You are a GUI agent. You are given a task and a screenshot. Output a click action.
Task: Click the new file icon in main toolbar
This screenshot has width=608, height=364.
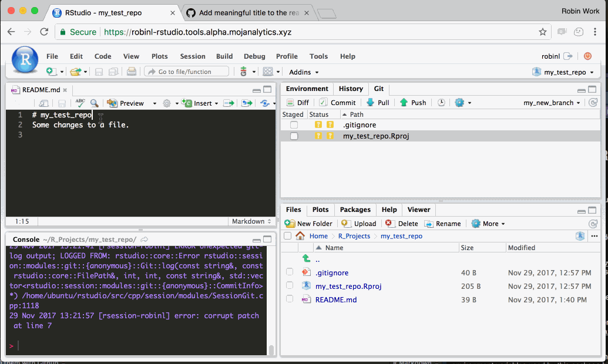click(x=51, y=72)
